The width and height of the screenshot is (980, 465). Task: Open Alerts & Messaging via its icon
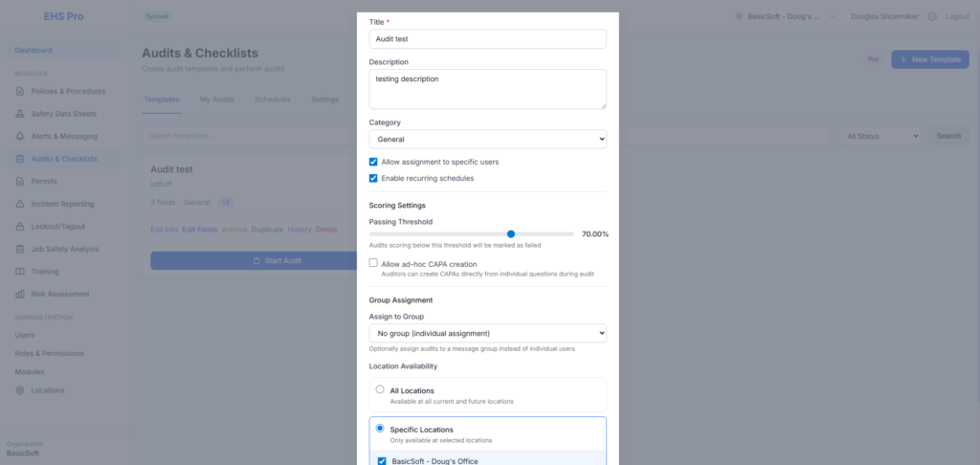[21, 137]
